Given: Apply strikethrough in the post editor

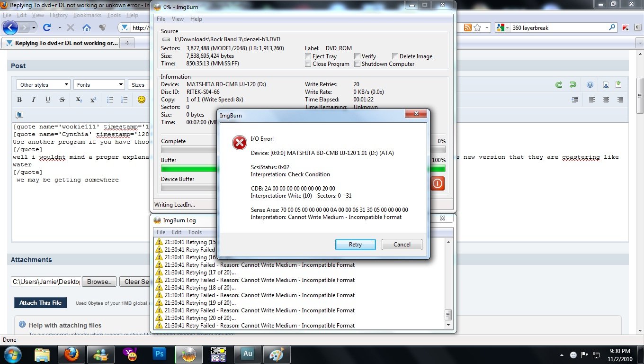Looking at the screenshot, I should tap(62, 100).
